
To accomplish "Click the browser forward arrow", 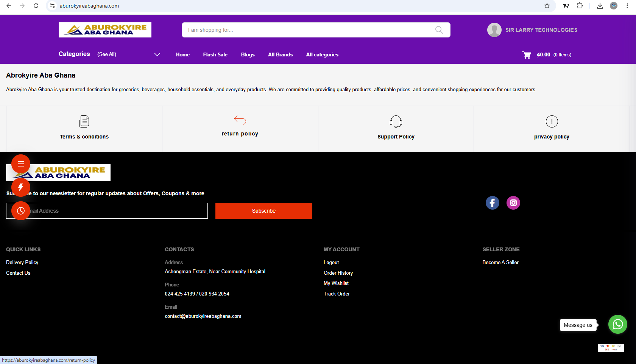I will coord(22,6).
